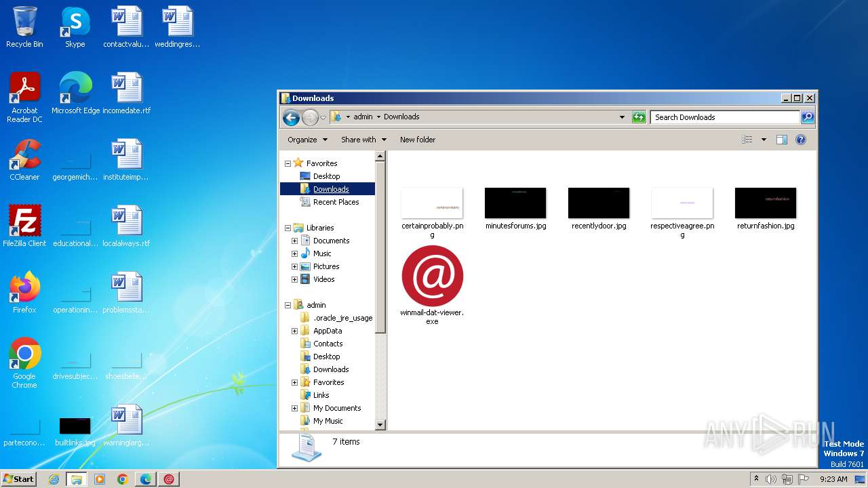Click into Search Downloads field
Screen dimensions: 868x488
[x=725, y=117]
